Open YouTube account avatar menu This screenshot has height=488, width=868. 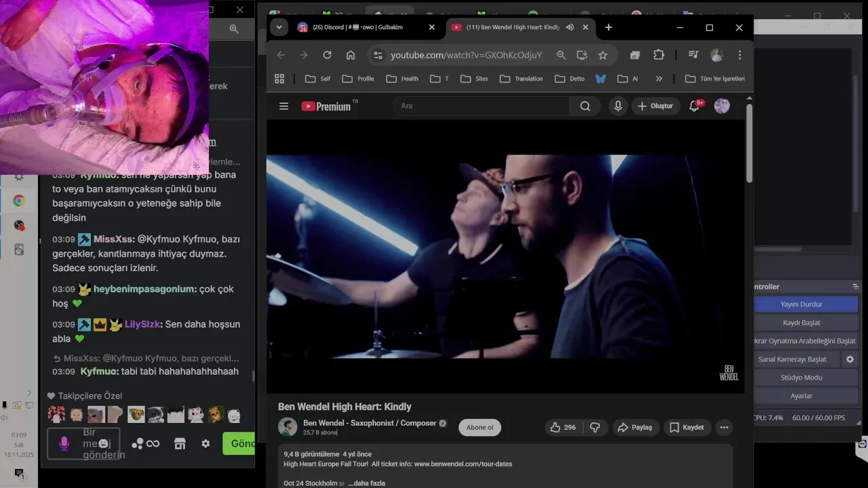722,106
